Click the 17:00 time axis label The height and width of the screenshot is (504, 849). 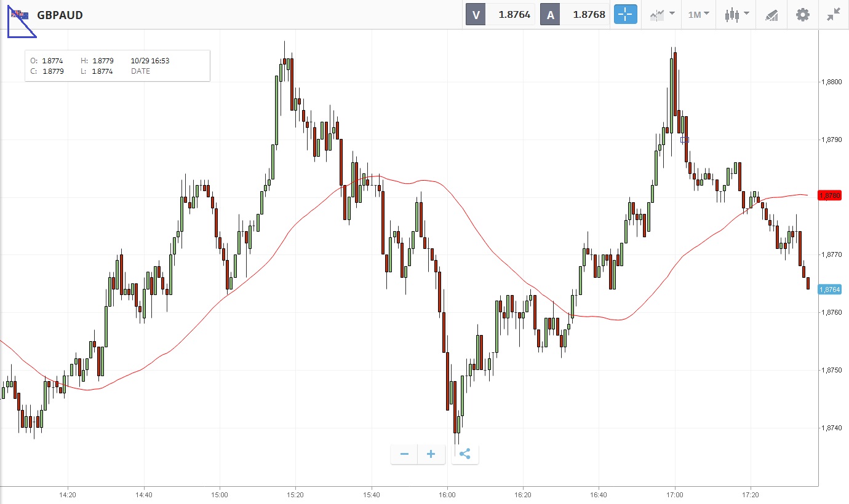pyautogui.click(x=675, y=494)
